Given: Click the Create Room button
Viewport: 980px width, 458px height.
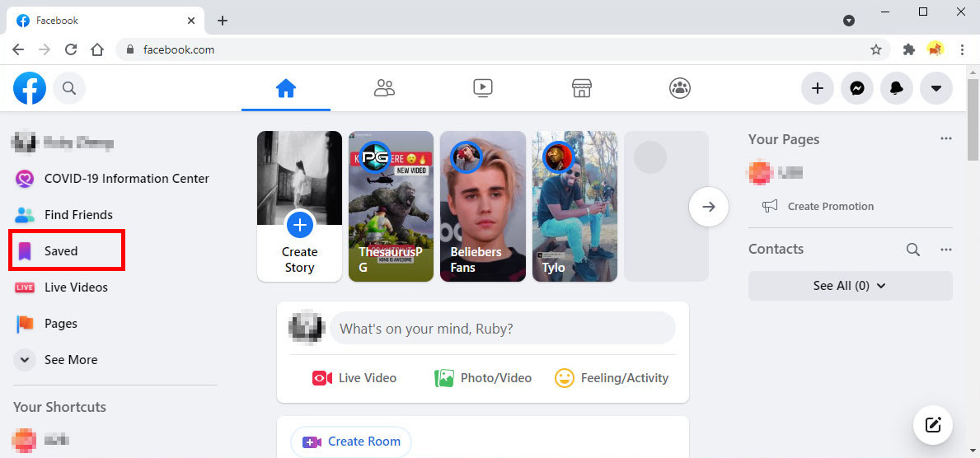Looking at the screenshot, I should pos(351,442).
